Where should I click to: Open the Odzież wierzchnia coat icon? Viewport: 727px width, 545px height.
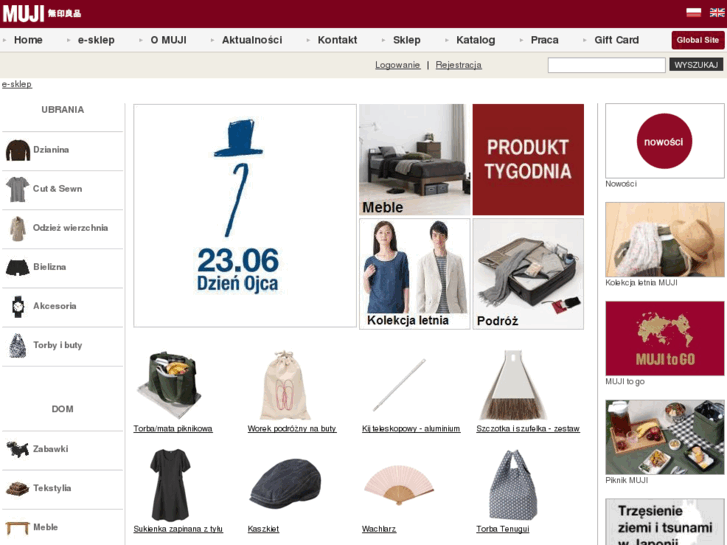click(x=18, y=228)
